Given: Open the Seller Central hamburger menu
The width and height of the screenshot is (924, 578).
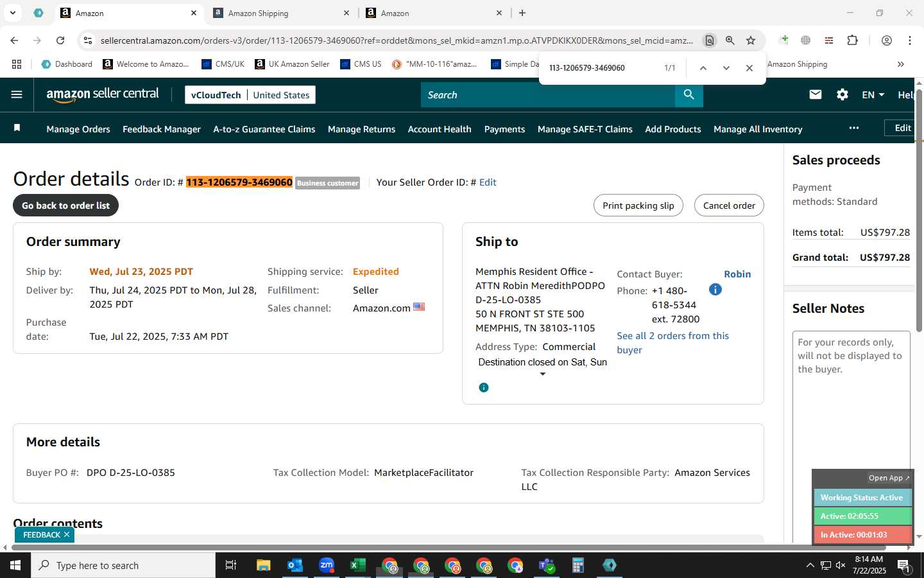Looking at the screenshot, I should coord(17,94).
